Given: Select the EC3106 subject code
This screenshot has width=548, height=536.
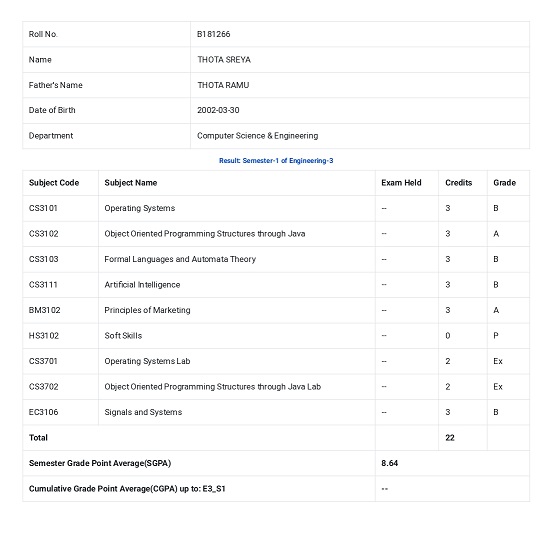Looking at the screenshot, I should (43, 412).
